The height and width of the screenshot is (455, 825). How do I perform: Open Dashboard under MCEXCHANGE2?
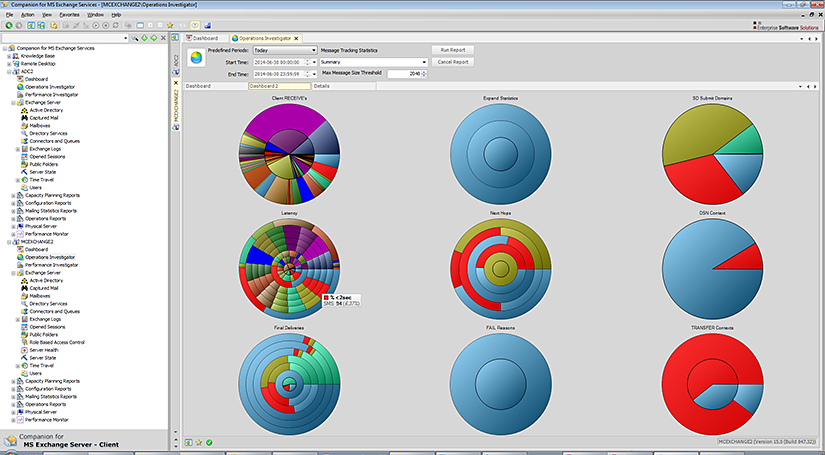[x=36, y=249]
